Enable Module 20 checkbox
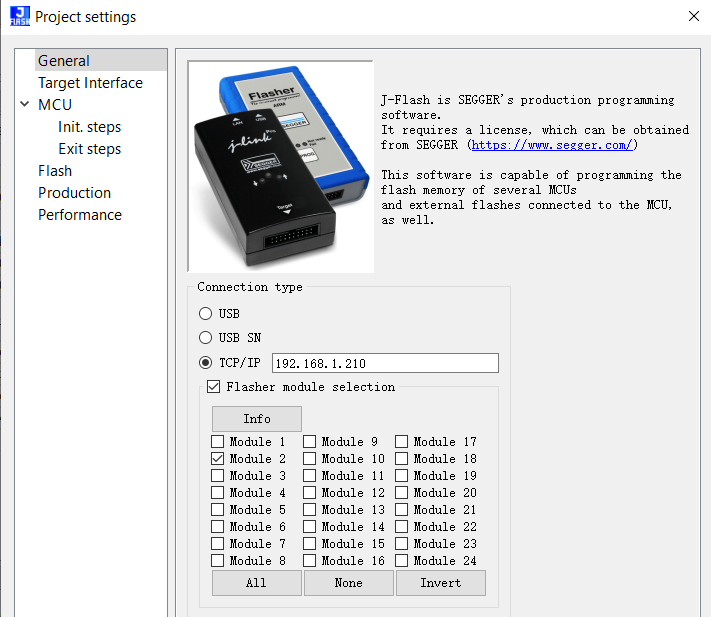 tap(402, 492)
